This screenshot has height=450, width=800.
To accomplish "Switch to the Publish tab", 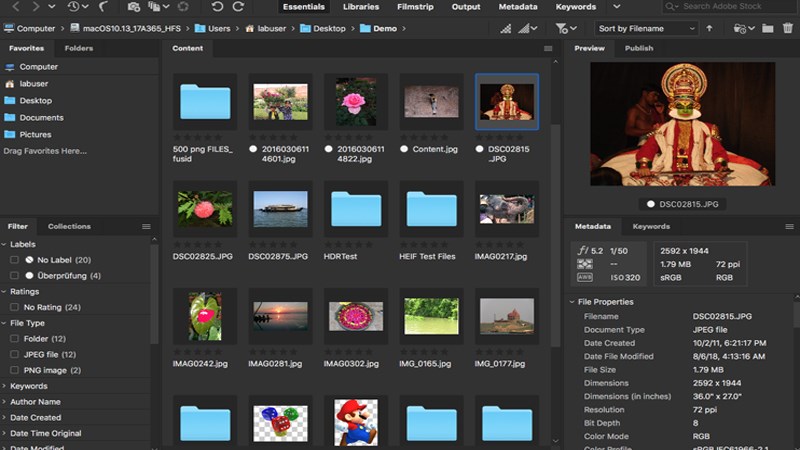I will pos(639,48).
